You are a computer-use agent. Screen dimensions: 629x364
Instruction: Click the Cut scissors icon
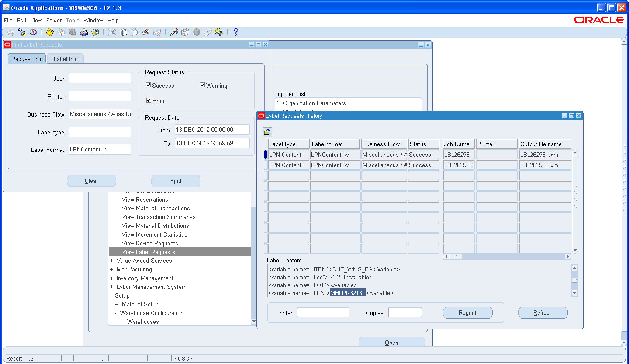111,32
